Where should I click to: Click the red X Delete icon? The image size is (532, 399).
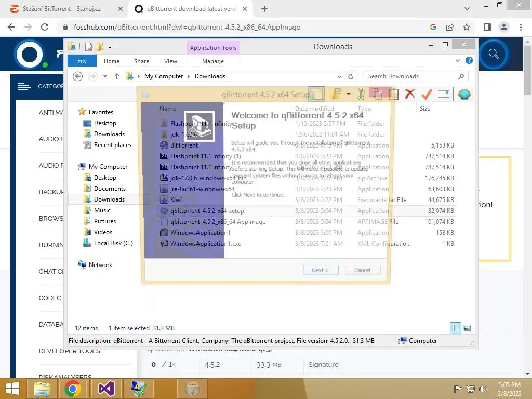[410, 94]
